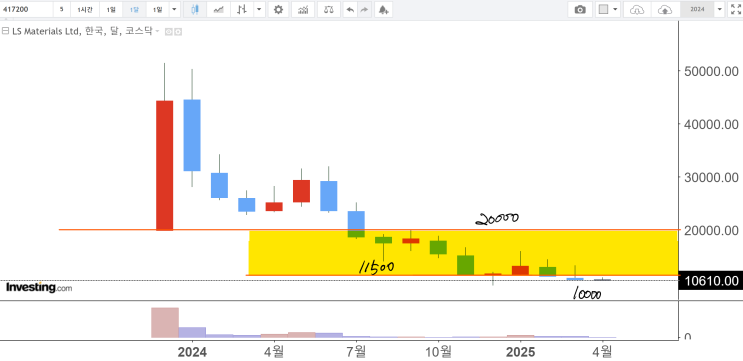743x361 pixels.
Task: Save chart layout via cloud upload icon
Action: [x=666, y=9]
